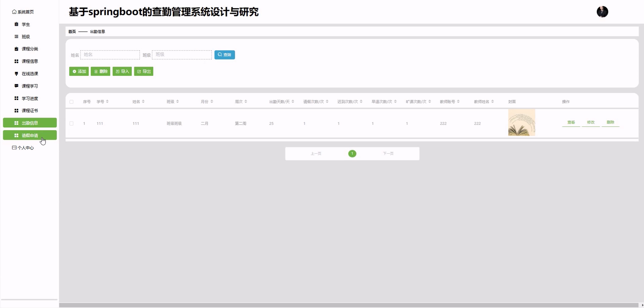Viewport: 644px width, 308px height.
Task: Click the 课程学习 chat icon
Action: 16,86
